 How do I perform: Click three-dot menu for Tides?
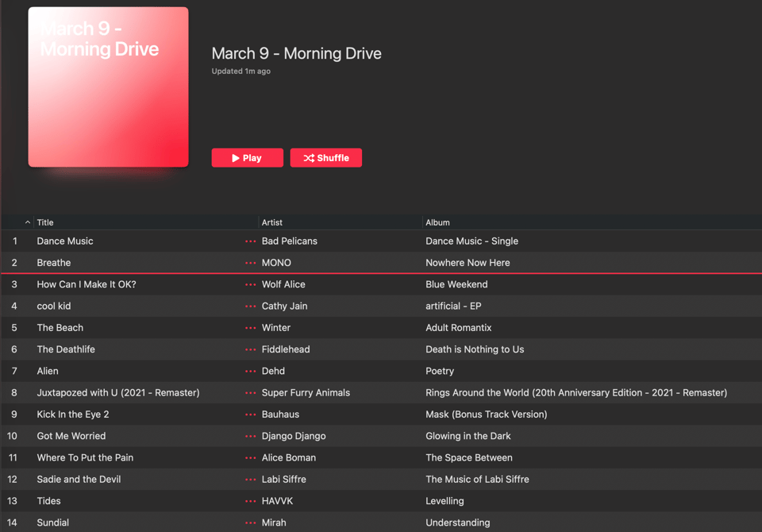[251, 501]
